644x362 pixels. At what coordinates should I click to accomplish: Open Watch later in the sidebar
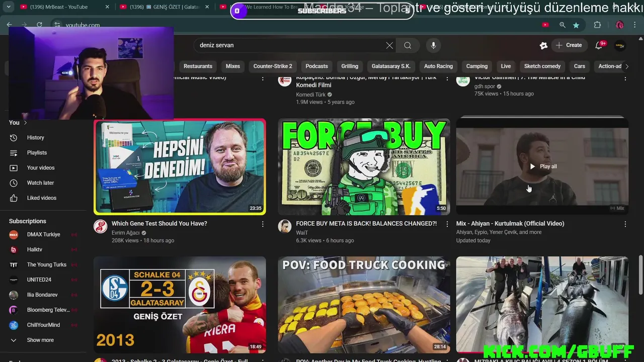coord(40,183)
